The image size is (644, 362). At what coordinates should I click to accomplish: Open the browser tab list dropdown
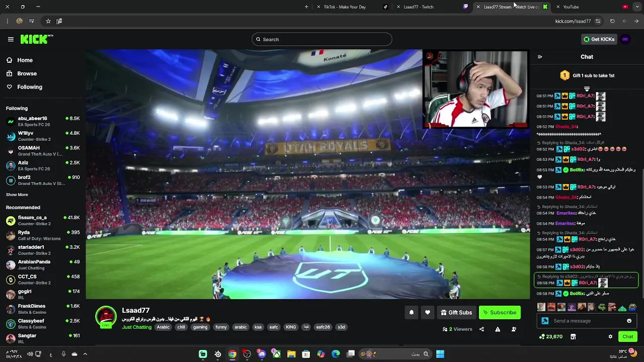(637, 7)
